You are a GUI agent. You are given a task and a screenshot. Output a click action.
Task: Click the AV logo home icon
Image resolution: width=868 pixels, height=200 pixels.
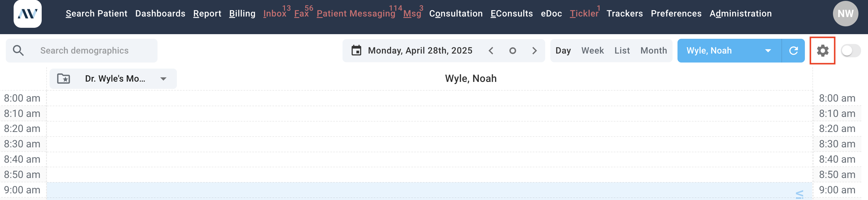point(27,14)
